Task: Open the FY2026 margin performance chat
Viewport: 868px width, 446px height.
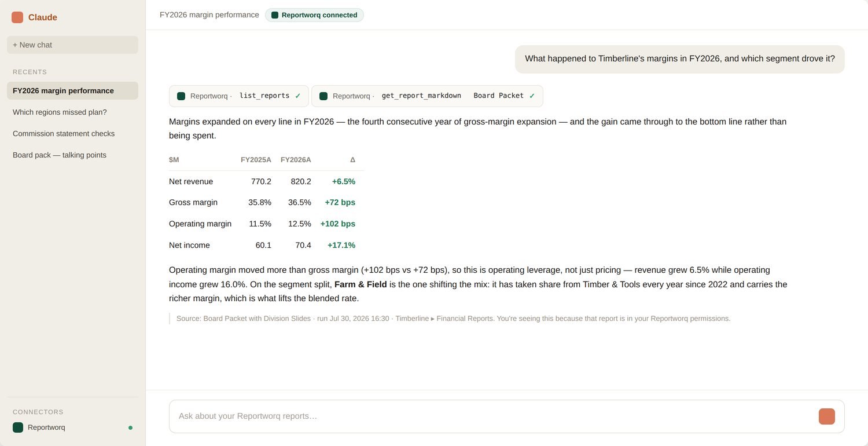Action: point(72,90)
